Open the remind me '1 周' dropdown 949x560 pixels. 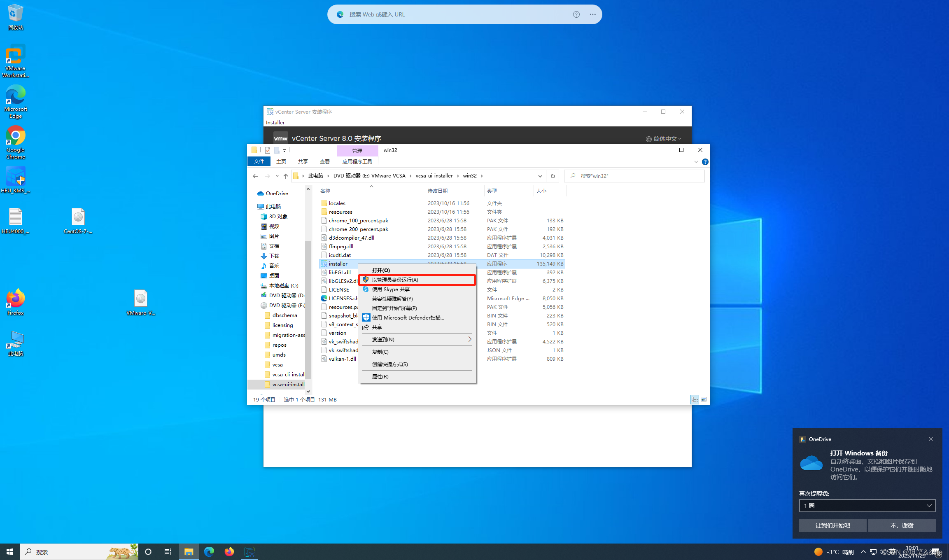[867, 506]
